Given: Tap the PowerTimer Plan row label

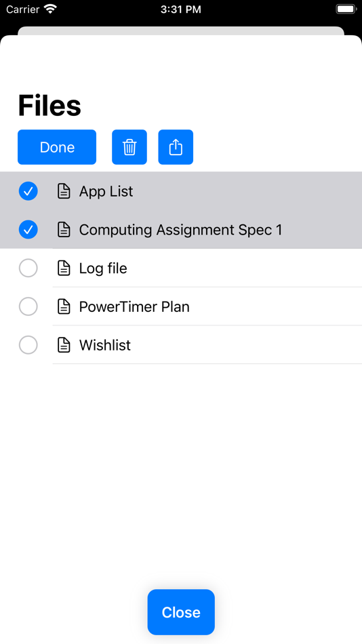Looking at the screenshot, I should click(x=134, y=307).
